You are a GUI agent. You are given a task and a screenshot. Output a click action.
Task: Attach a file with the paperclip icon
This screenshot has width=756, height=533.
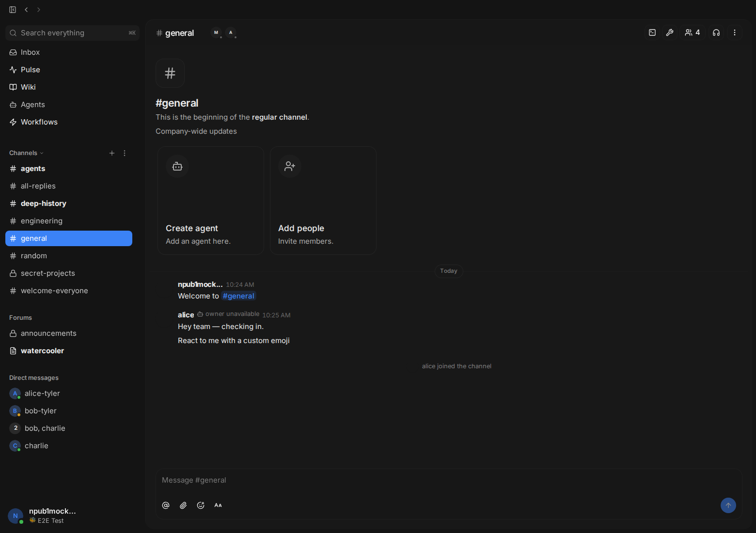[x=183, y=505]
